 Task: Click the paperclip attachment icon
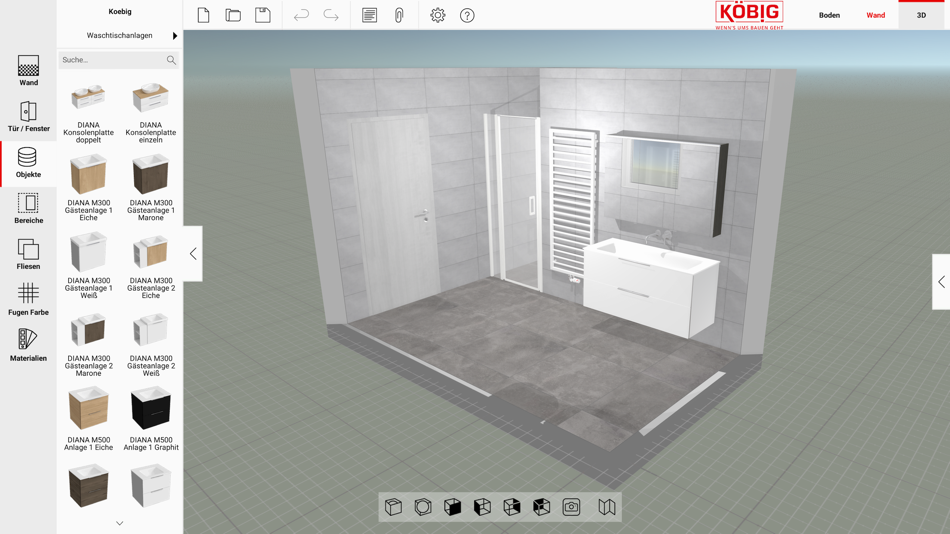point(399,15)
